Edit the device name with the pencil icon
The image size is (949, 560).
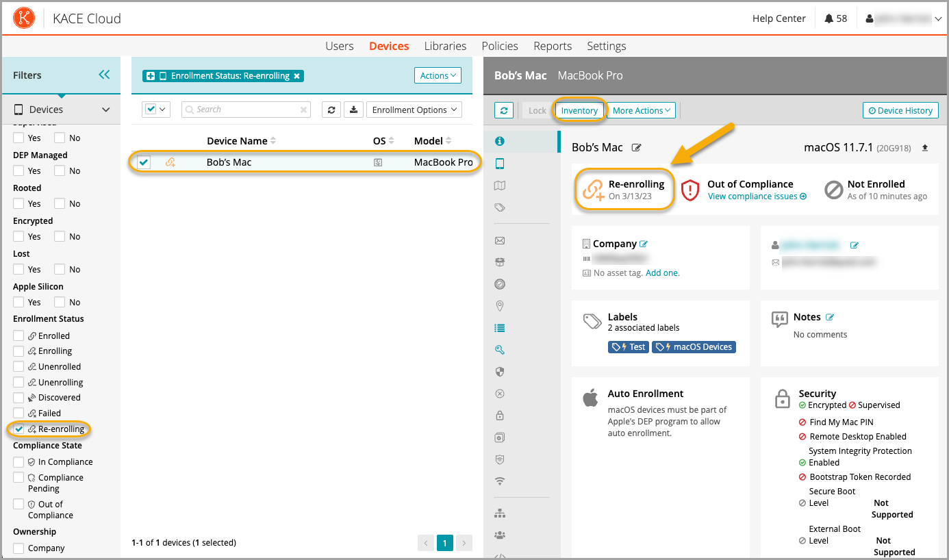click(x=637, y=148)
